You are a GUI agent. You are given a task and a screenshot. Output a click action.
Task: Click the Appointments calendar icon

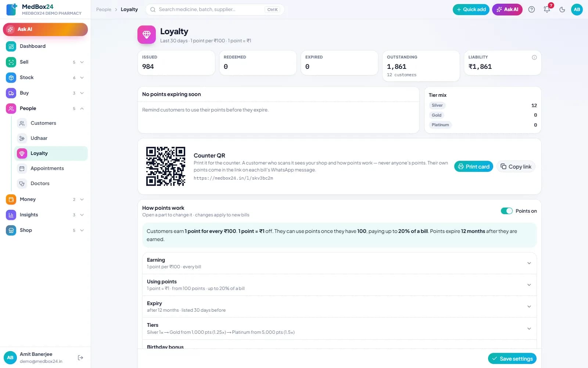tap(22, 169)
